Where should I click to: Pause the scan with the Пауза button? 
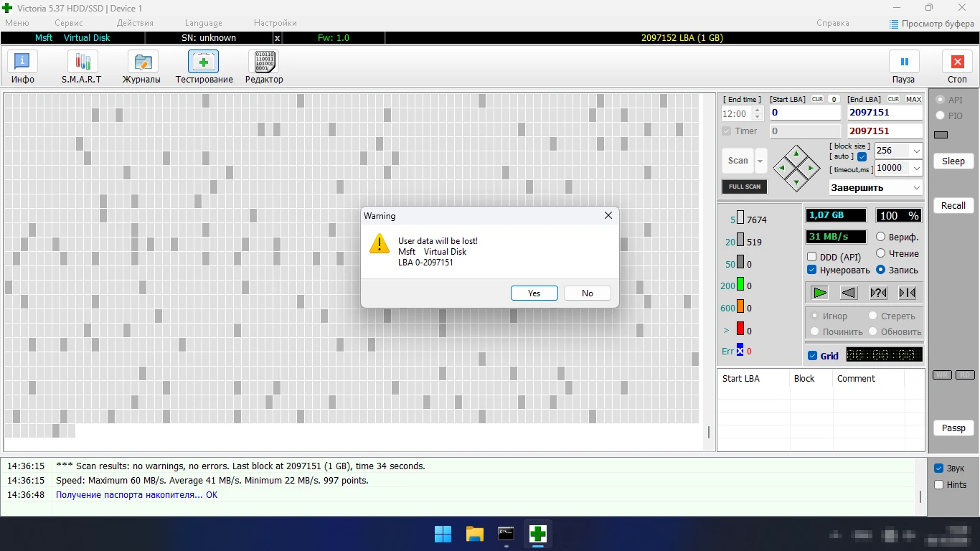click(x=904, y=67)
